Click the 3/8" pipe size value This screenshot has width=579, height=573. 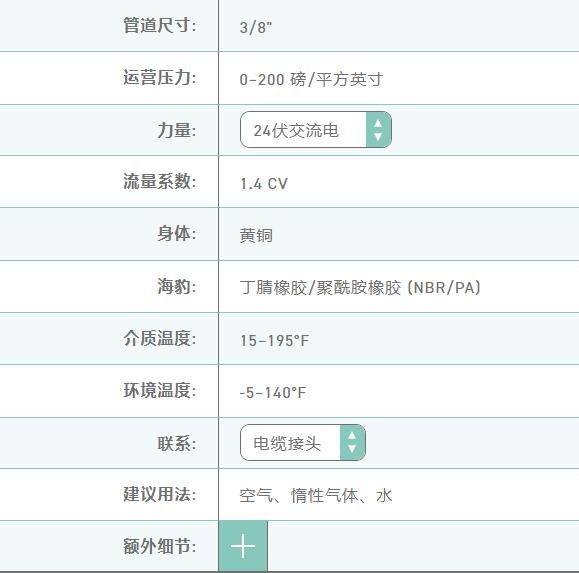point(256,27)
